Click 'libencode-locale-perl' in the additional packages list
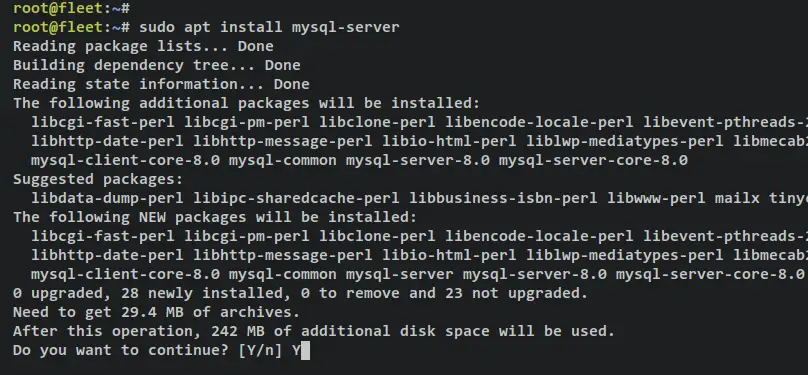Viewport: 808px width, 375px height. [540, 122]
